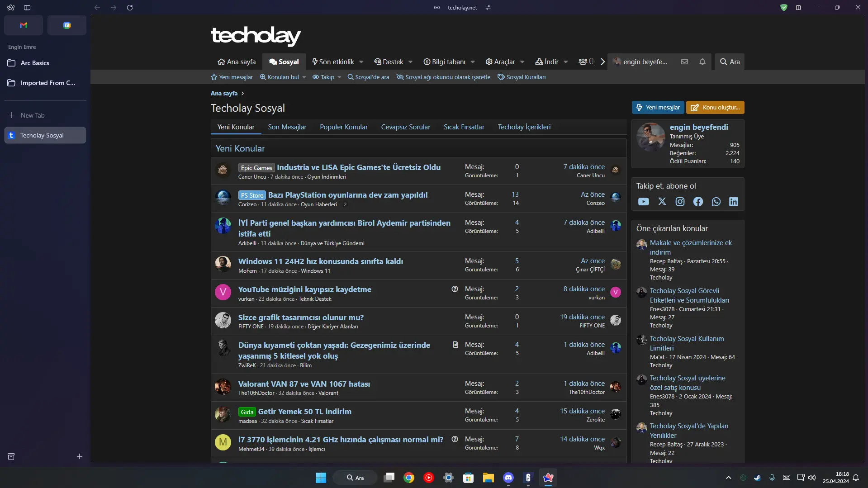
Task: Expand the Konuları bul dropdown arrow
Action: point(304,77)
